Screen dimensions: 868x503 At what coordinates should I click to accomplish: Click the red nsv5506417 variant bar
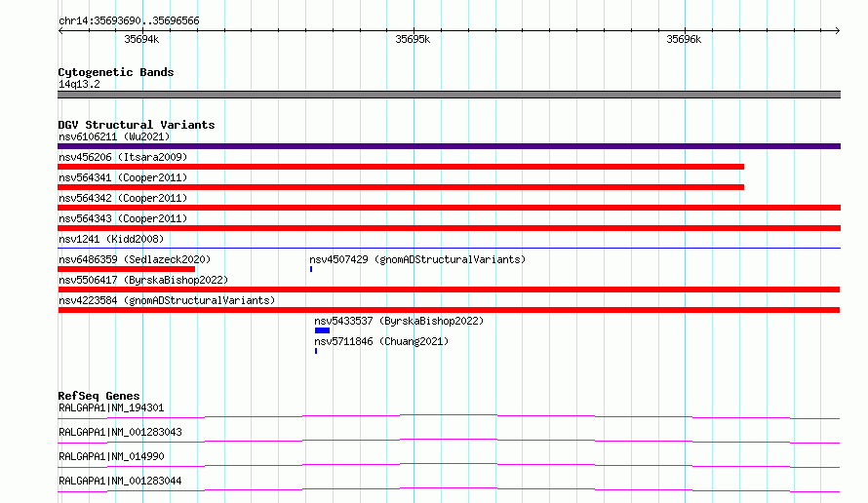(449, 290)
